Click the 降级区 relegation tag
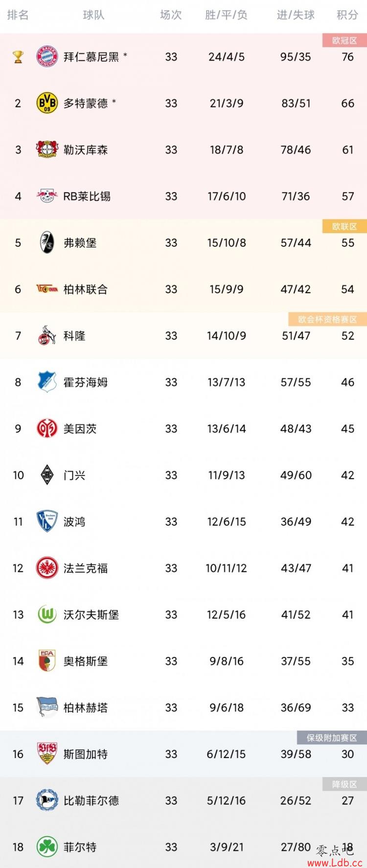The image size is (367, 868). tap(344, 784)
